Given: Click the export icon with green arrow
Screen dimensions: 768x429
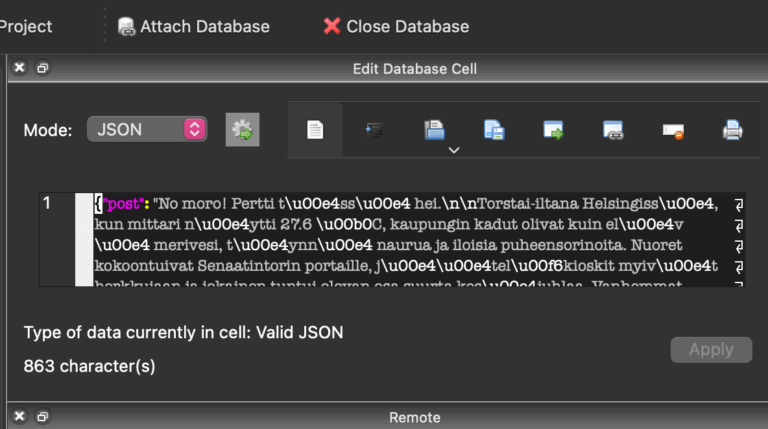Looking at the screenshot, I should pos(554,129).
